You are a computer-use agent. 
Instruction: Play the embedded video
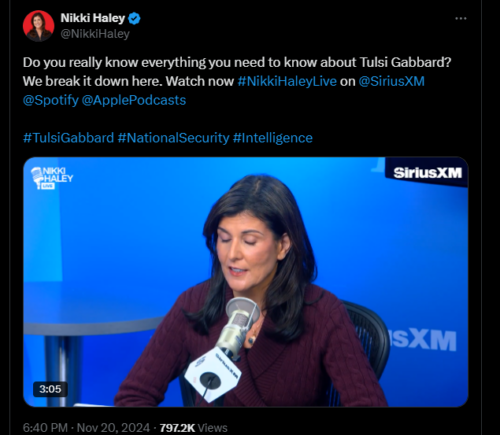(246, 282)
